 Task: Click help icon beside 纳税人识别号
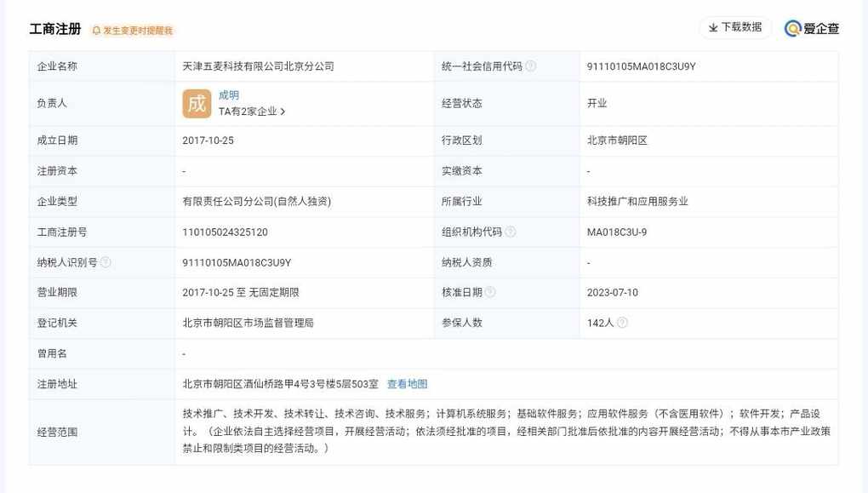click(106, 262)
